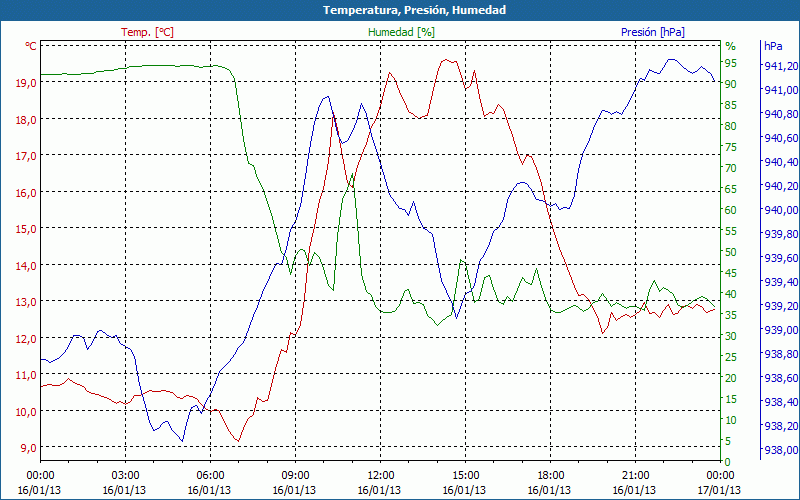The width and height of the screenshot is (800, 500).
Task: Click humidity axis value '50'
Action: click(x=731, y=252)
